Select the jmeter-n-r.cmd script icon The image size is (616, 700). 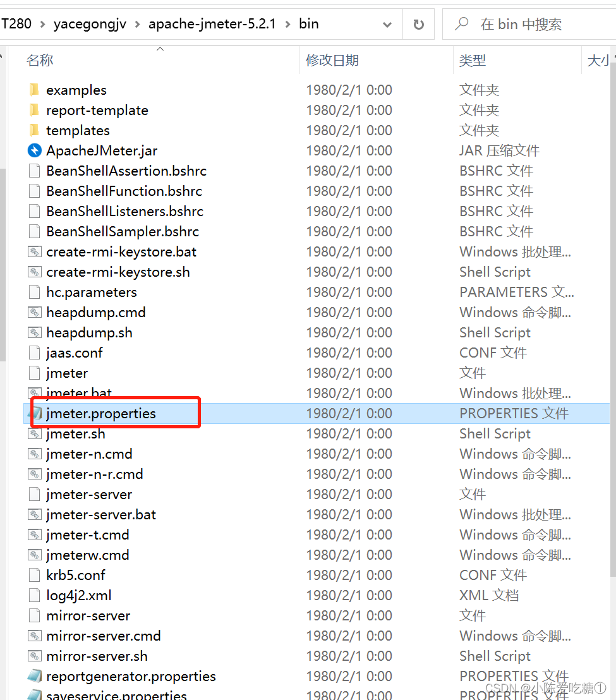click(34, 474)
